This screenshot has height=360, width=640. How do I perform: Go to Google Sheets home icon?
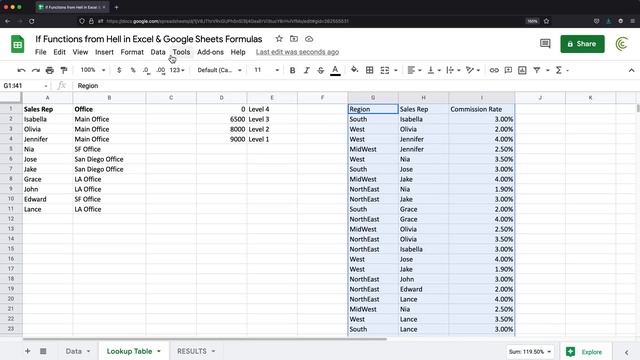pos(18,44)
